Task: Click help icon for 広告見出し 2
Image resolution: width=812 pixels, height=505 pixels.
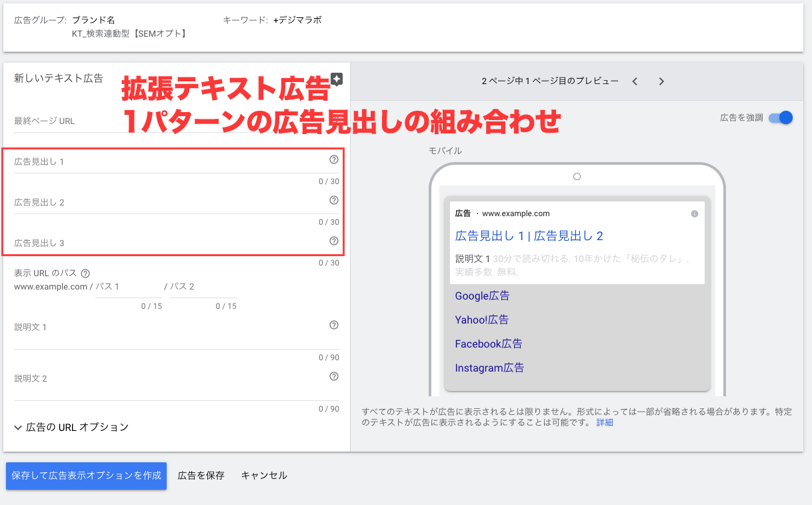Action: click(x=334, y=200)
